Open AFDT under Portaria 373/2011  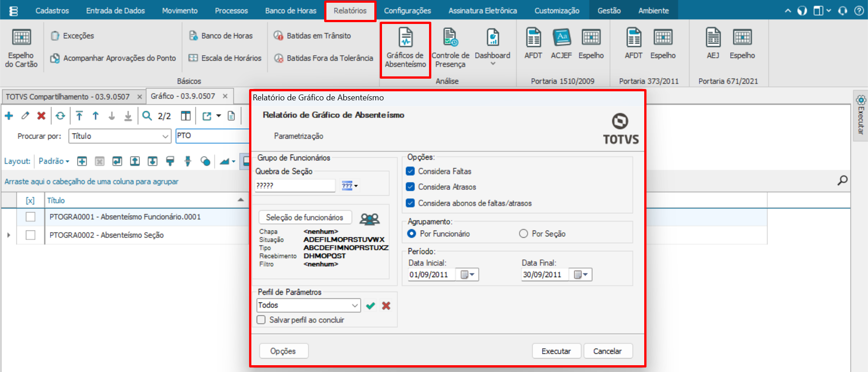[x=634, y=44]
